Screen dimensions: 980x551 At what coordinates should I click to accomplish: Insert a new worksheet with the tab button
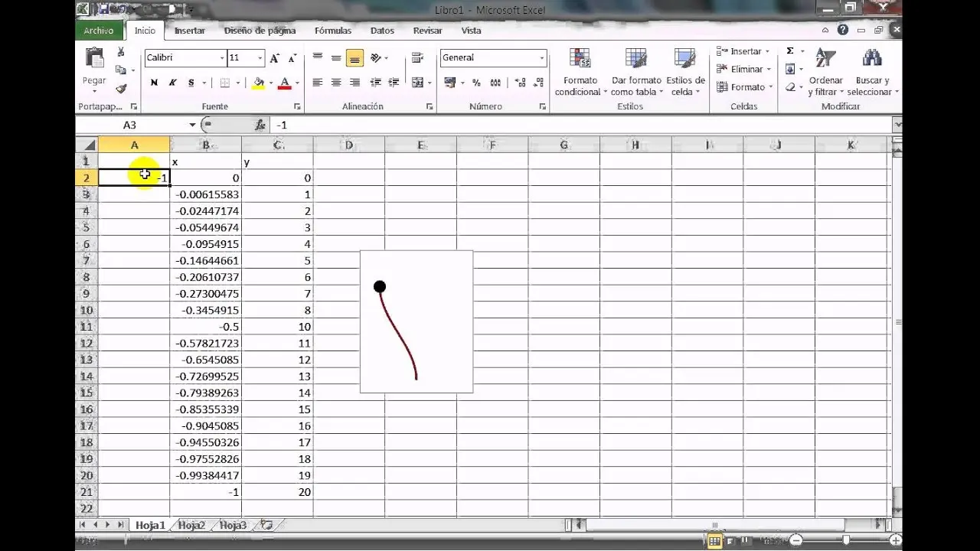[264, 525]
